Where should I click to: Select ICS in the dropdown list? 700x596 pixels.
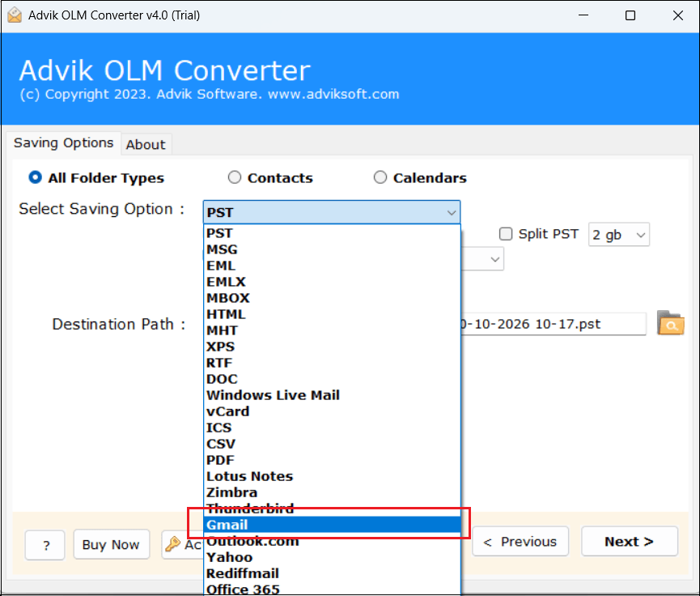click(332, 428)
